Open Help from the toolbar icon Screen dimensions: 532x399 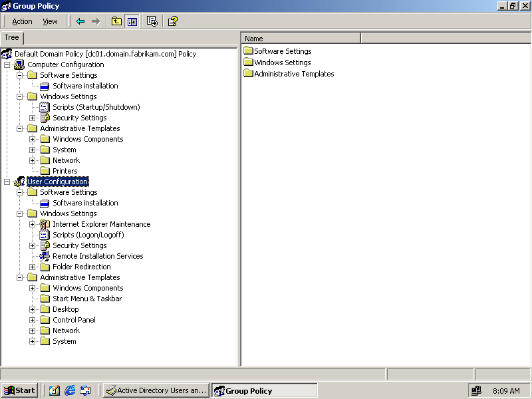point(172,21)
